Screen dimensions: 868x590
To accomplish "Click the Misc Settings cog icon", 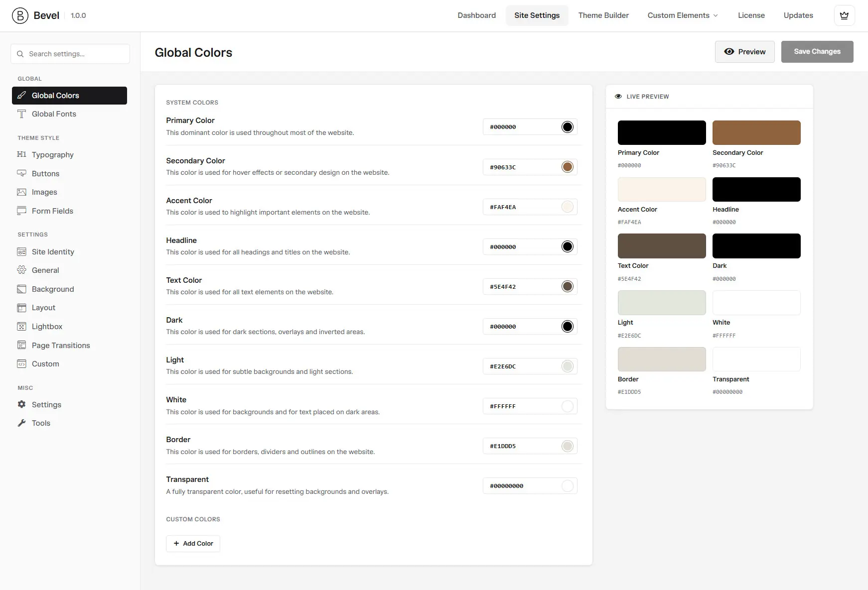I will coord(21,405).
